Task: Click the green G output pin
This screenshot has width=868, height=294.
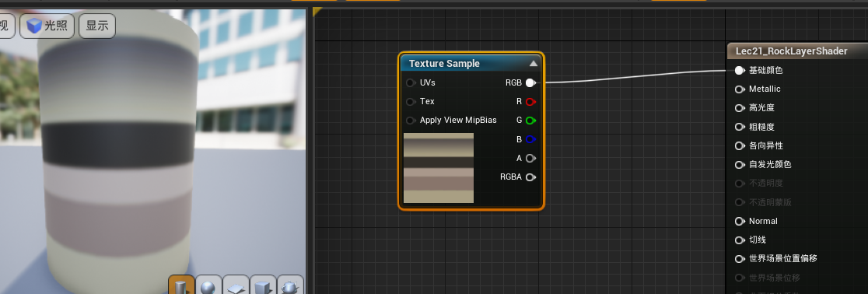Action: 530,121
